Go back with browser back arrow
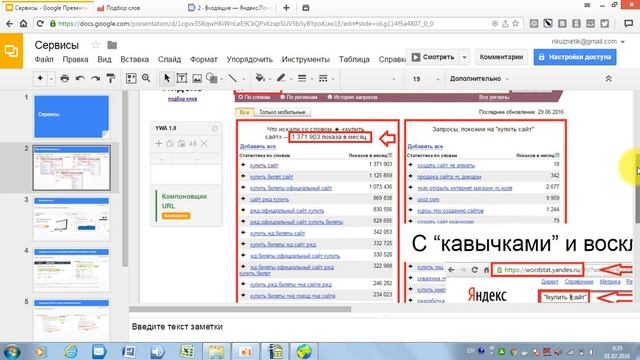The height and width of the screenshot is (360, 640). pos(10,24)
